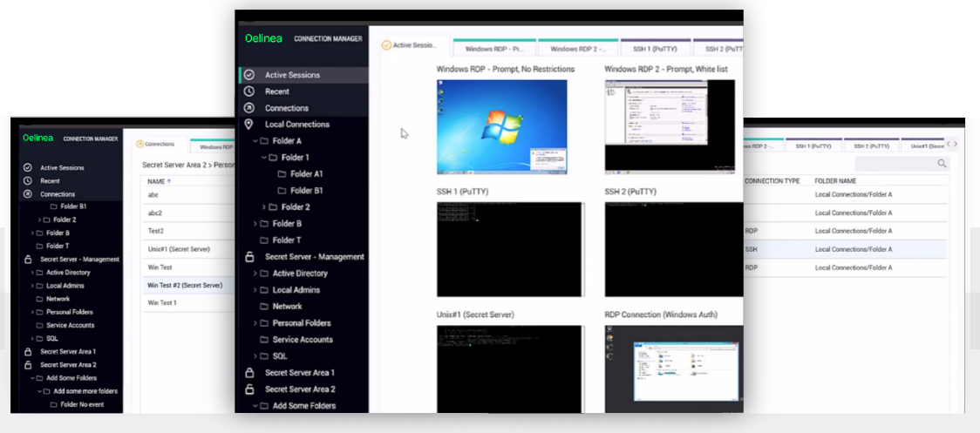Sort by the FOLDER NAME column header
This screenshot has height=433, width=980.
pyautogui.click(x=838, y=181)
